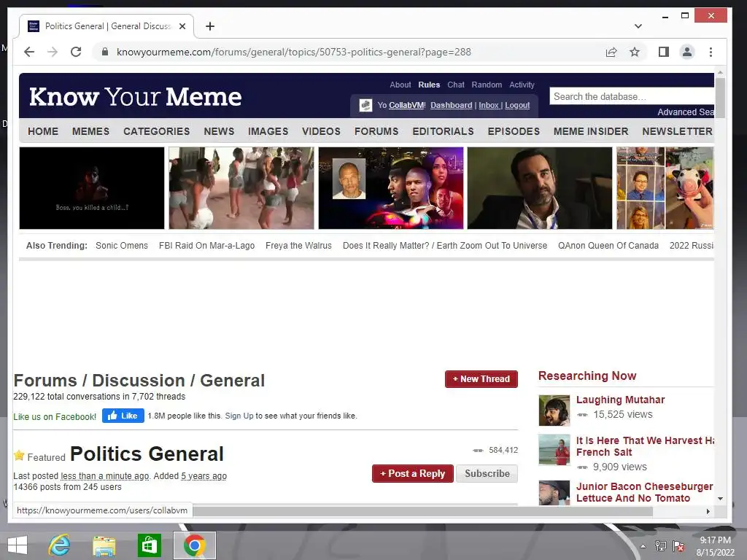Image resolution: width=747 pixels, height=560 pixels.
Task: Click the CollabVM user avatar icon
Action: [x=365, y=105]
